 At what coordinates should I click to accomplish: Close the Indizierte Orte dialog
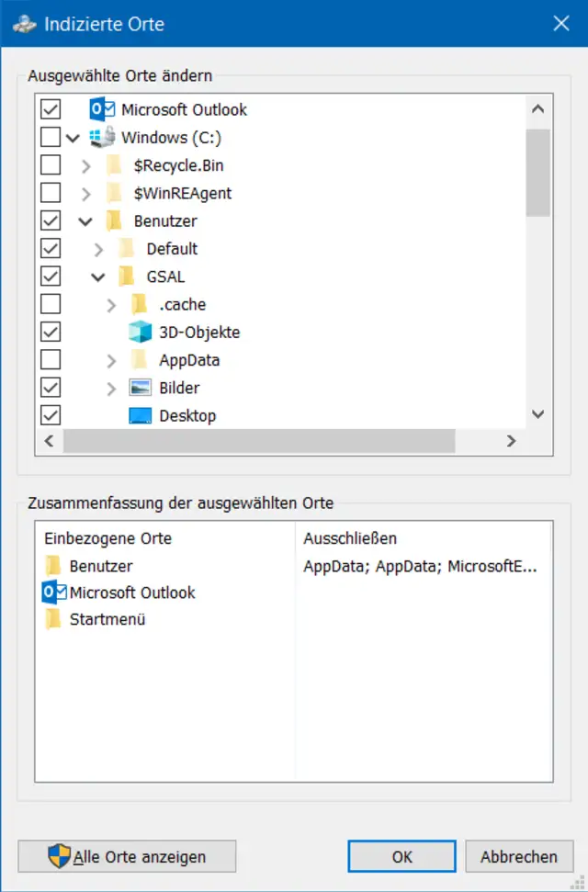(x=561, y=23)
